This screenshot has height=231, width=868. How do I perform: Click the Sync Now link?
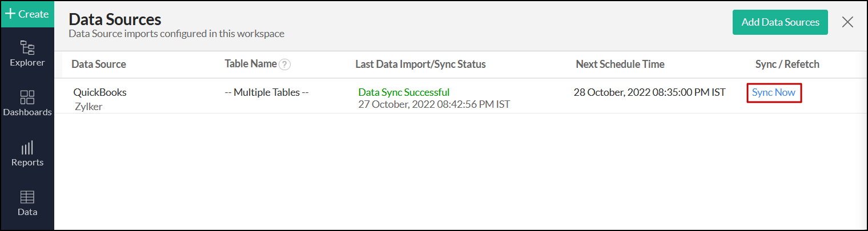tap(774, 92)
